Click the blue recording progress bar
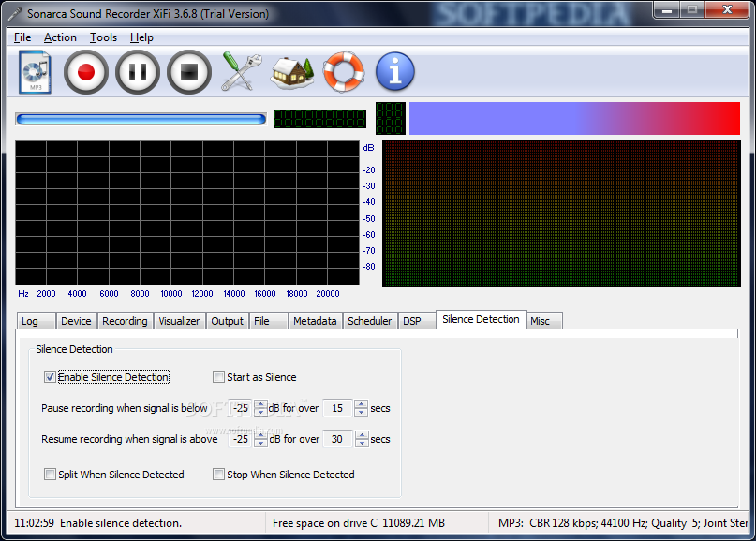Screen dimensions: 756x541 (141, 119)
